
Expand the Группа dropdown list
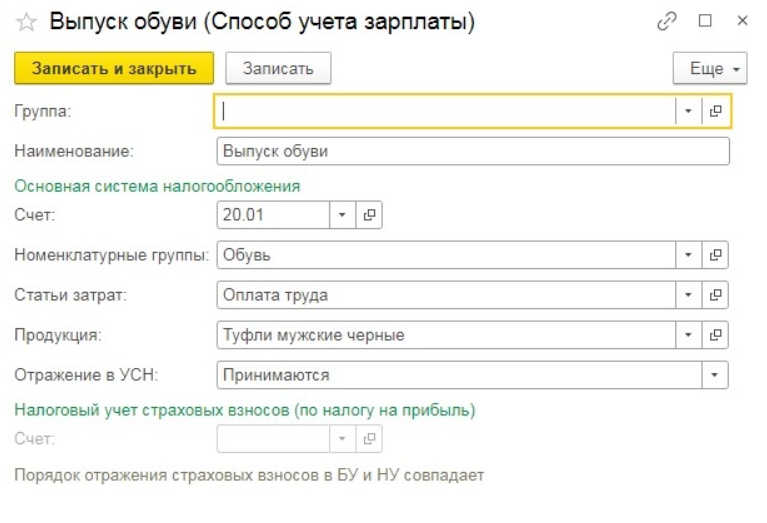coord(688,112)
